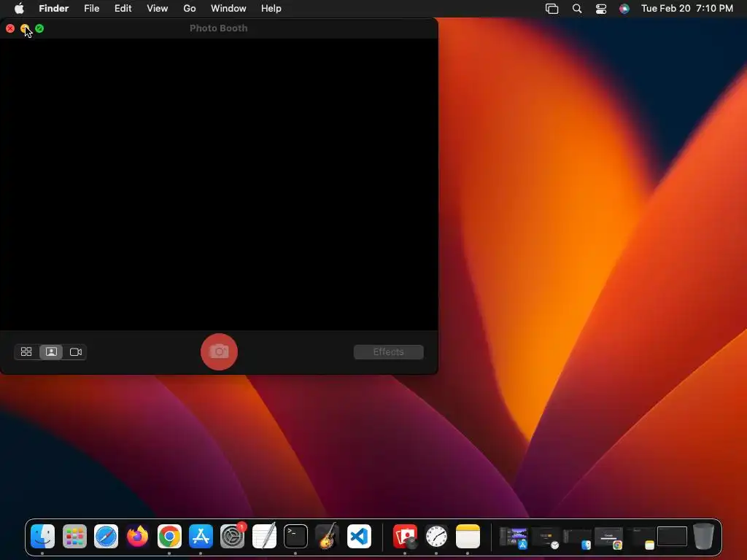747x560 pixels.
Task: Open App Store from the Dock
Action: [x=201, y=537]
